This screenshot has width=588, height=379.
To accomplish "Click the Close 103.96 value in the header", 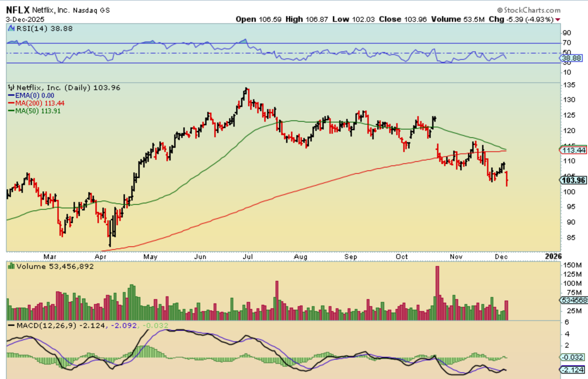I will tap(403, 19).
